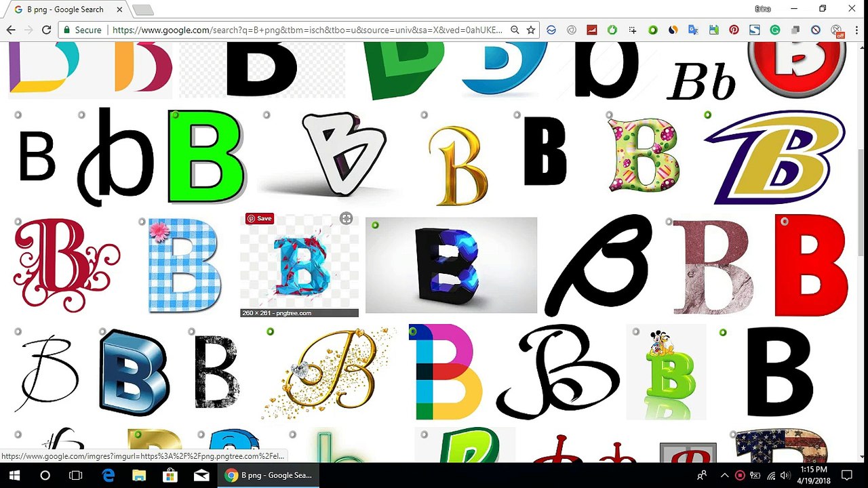The height and width of the screenshot is (488, 868).
Task: Click the grey swirl extension icon
Action: coord(572,30)
